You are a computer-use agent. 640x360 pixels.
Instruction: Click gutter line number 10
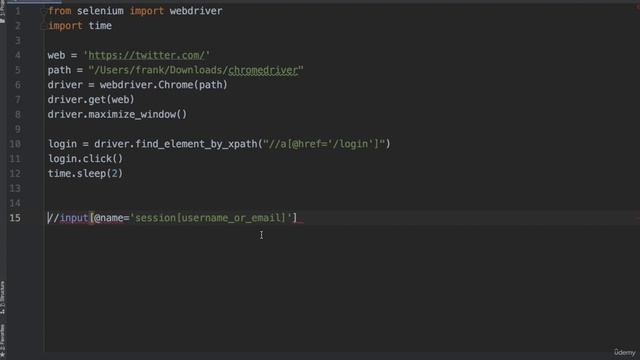pos(15,144)
